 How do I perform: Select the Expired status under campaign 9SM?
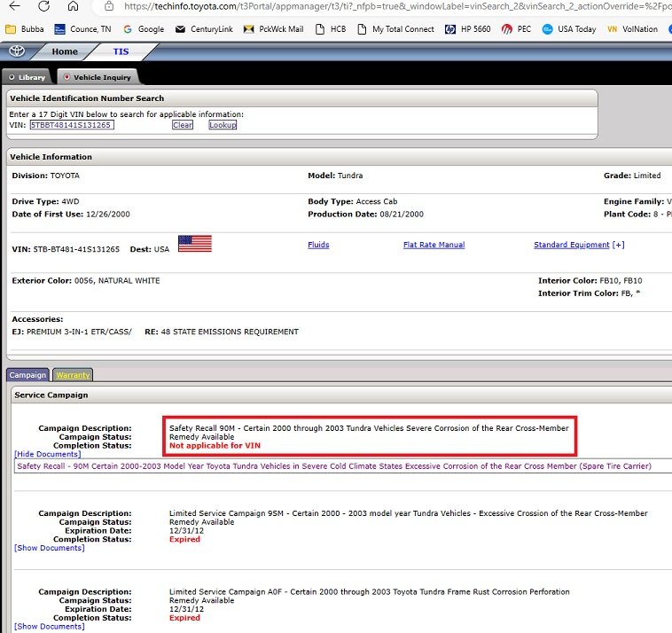pos(184,539)
